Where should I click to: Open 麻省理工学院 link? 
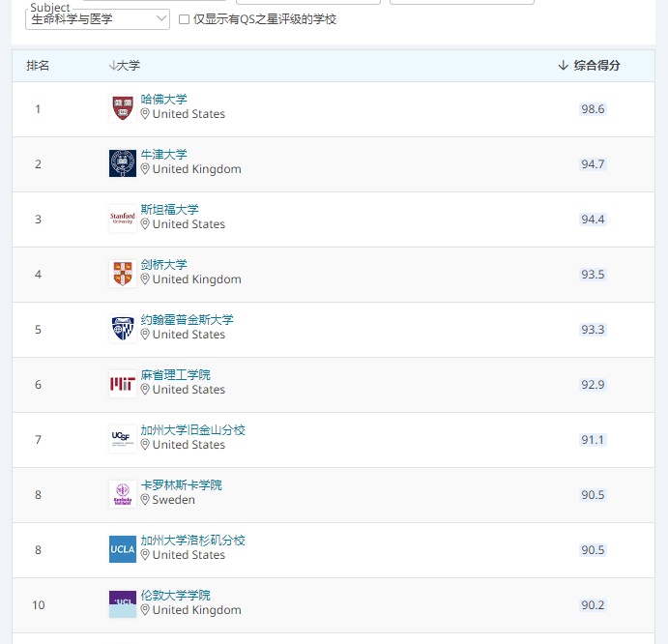(x=176, y=374)
